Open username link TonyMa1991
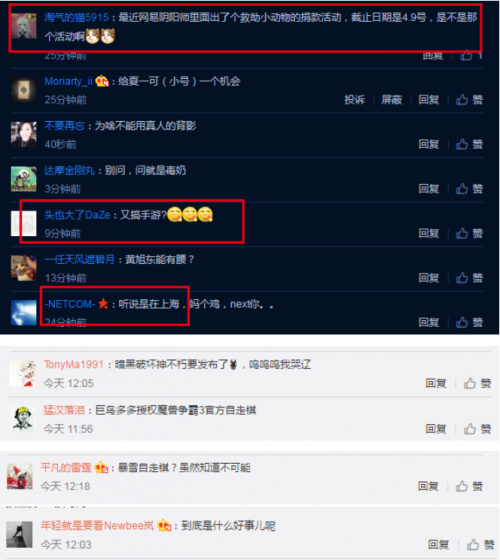The image size is (500, 560). click(74, 364)
